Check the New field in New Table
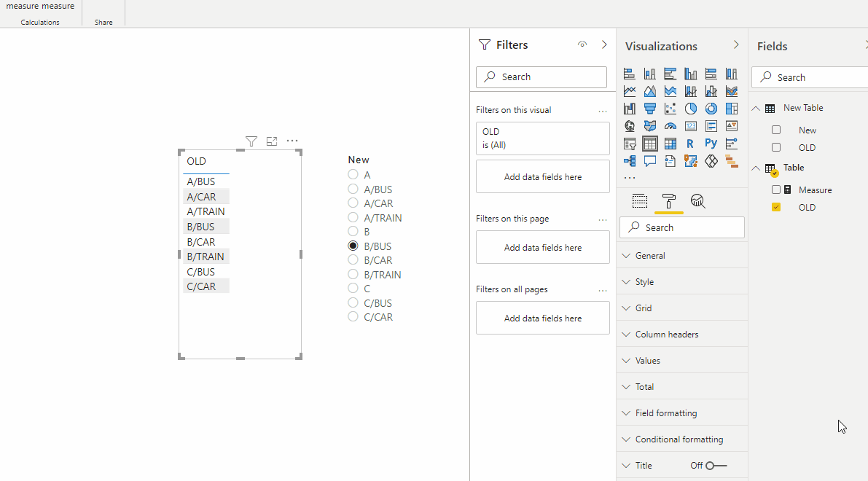Screen dimensions: 868x481 pyautogui.click(x=776, y=130)
